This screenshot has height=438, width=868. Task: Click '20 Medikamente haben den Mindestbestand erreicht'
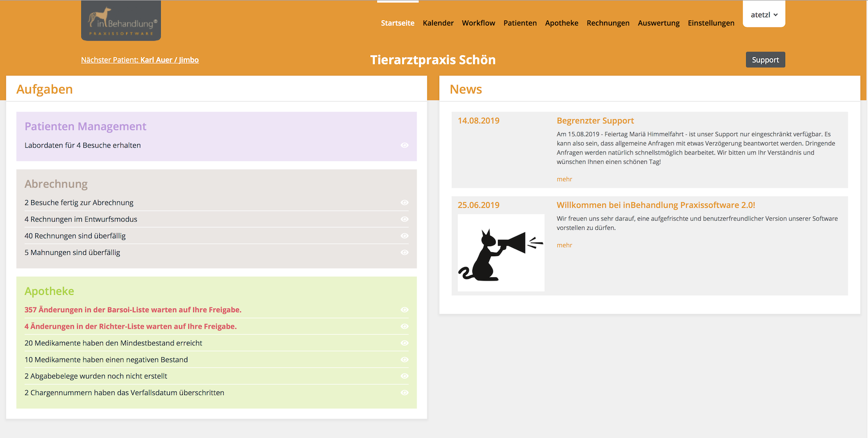(113, 343)
